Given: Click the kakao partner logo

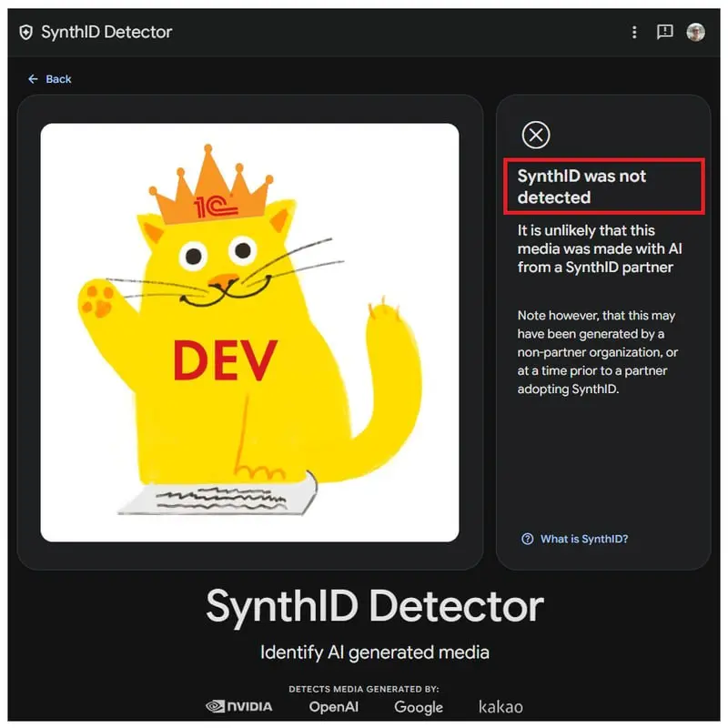Looking at the screenshot, I should click(x=500, y=707).
